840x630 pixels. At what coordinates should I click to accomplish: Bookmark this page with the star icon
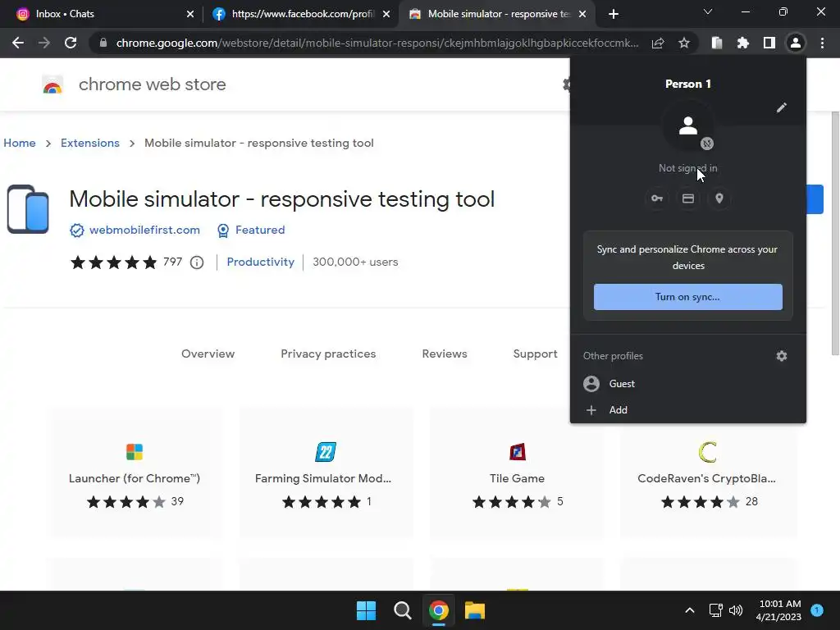tap(683, 43)
